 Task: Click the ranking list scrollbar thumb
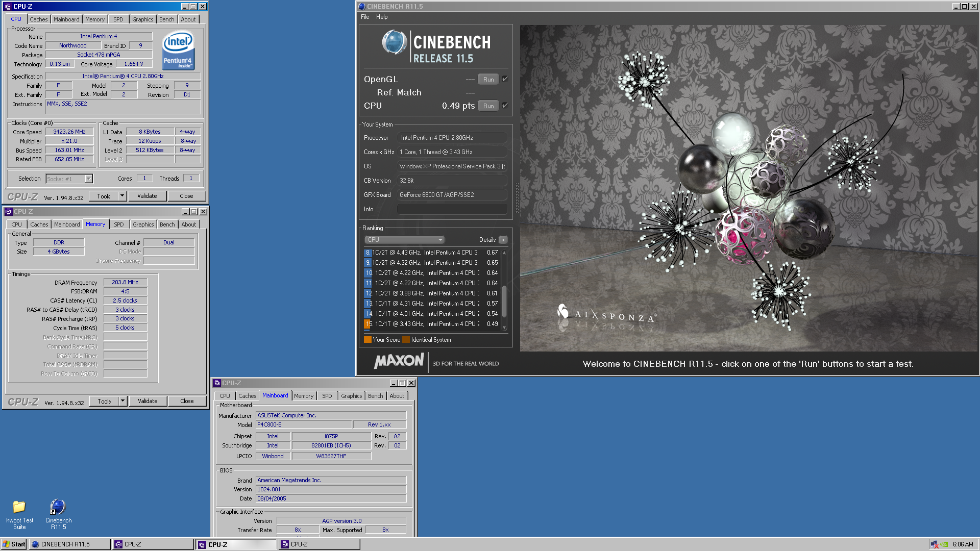[504, 301]
